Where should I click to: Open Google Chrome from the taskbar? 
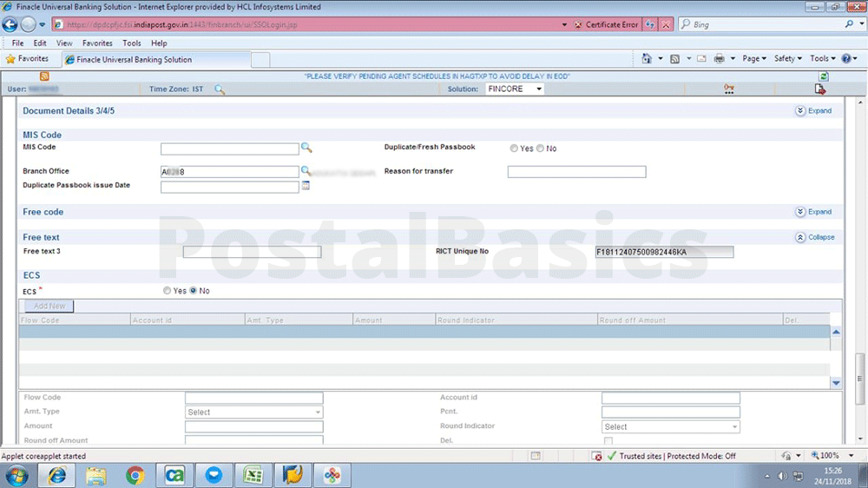point(135,475)
